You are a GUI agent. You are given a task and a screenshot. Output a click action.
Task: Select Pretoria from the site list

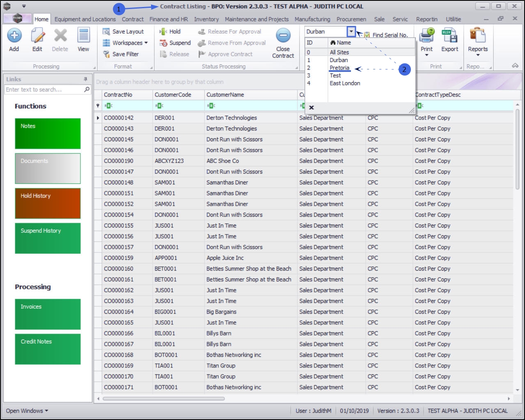point(339,68)
